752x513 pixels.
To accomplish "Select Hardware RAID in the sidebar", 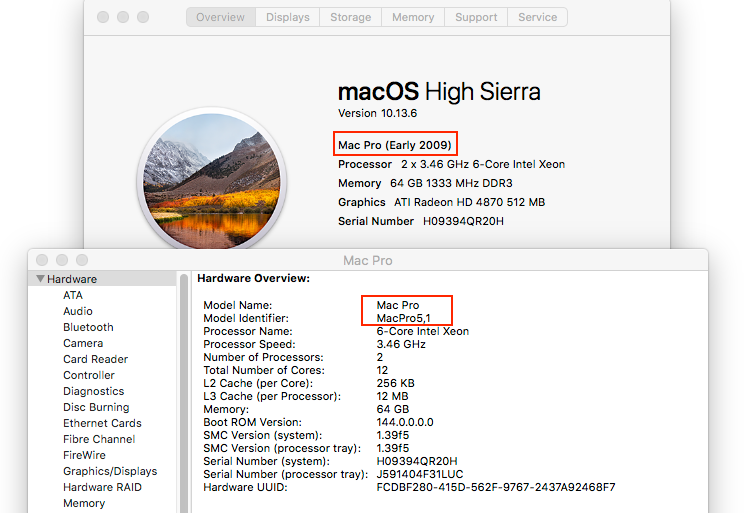I will pos(102,487).
